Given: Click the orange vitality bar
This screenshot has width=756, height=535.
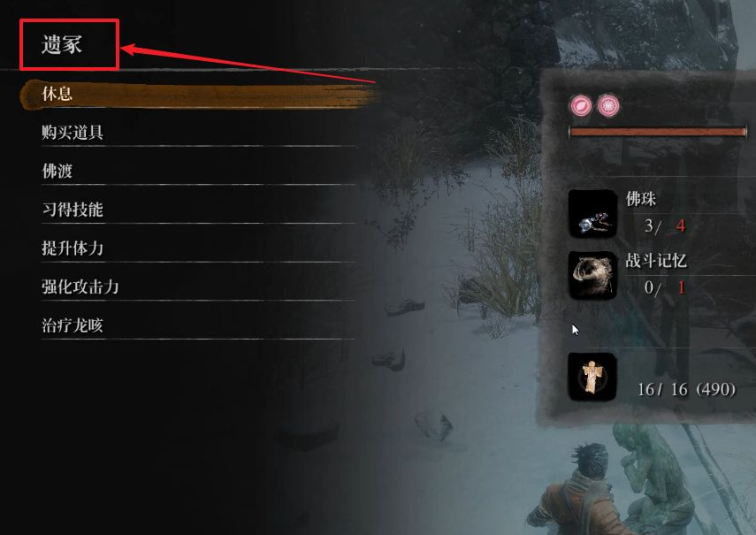Looking at the screenshot, I should [658, 132].
